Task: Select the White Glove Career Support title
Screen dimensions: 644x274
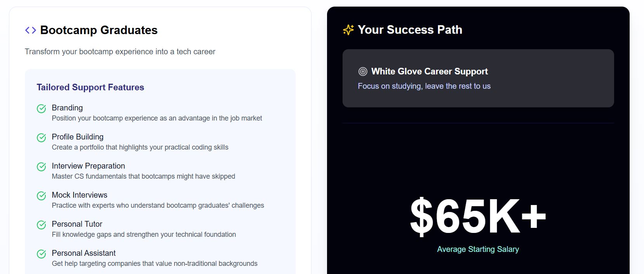Action: [429, 71]
